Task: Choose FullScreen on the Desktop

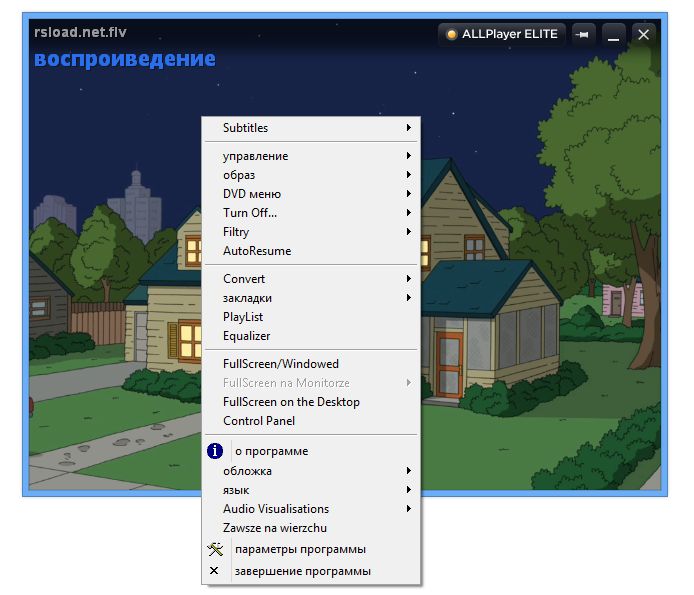Action: pyautogui.click(x=311, y=402)
